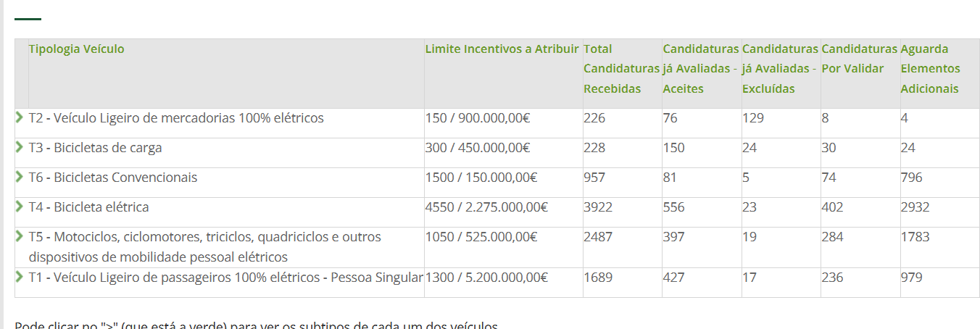Expand the T6 Bicicletas Convencionais row
Viewport: 980px width, 329px height.
pos(20,176)
